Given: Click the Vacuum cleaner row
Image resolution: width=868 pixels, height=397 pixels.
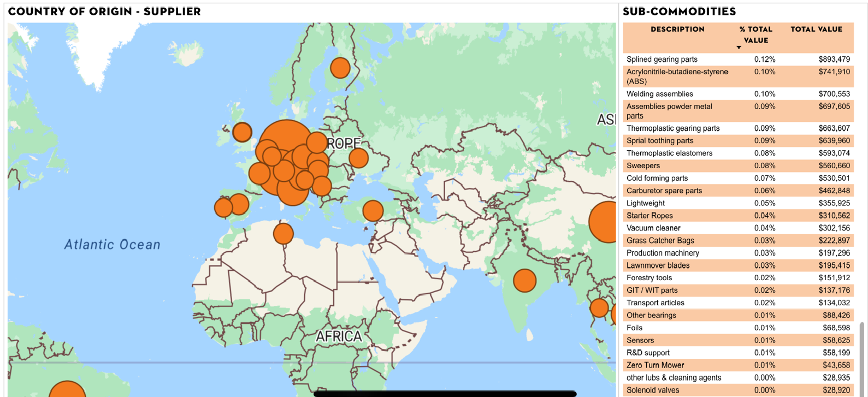Looking at the screenshot, I should click(x=738, y=228).
